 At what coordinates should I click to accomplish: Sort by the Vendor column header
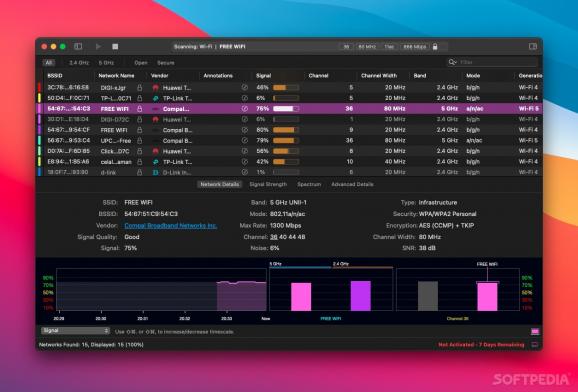tap(159, 76)
